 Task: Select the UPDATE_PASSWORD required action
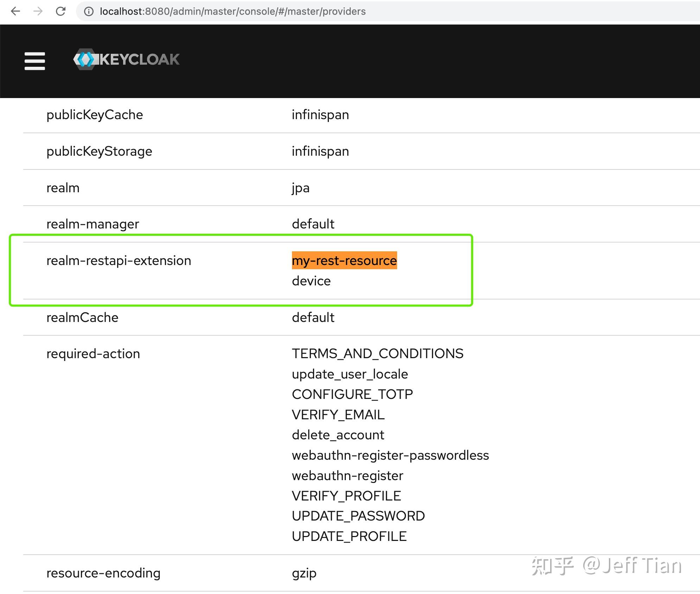358,516
